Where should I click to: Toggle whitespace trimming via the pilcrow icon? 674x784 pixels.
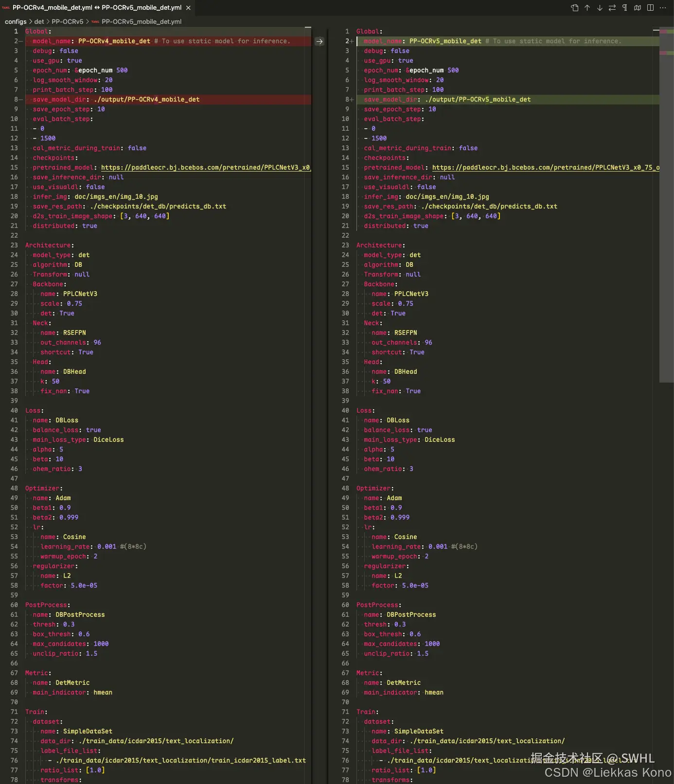pos(625,8)
